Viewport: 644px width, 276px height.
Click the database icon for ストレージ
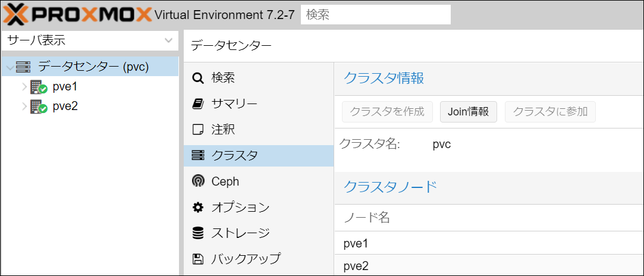tap(198, 233)
